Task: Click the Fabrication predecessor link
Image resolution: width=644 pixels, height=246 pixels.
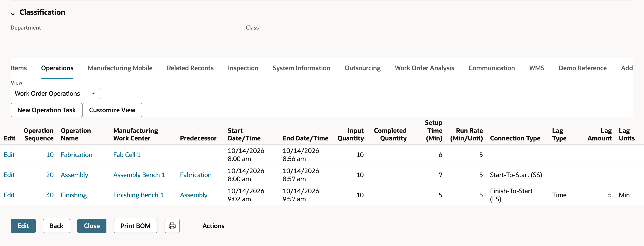Action: point(196,175)
